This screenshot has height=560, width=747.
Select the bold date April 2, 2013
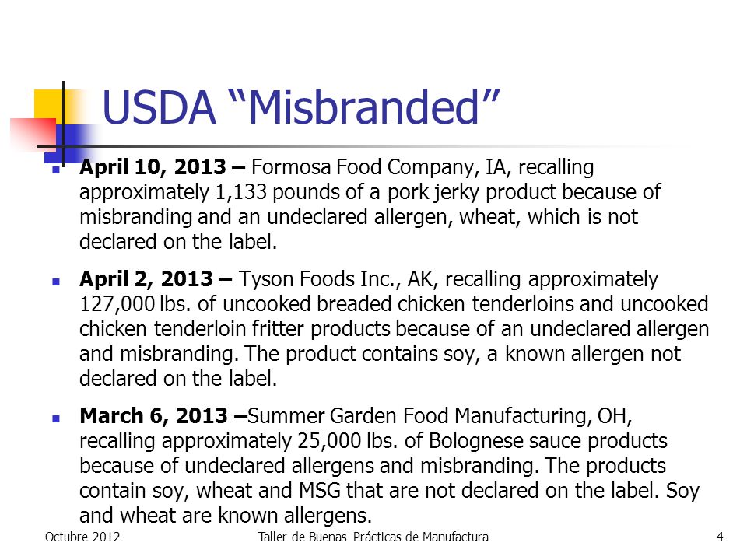click(146, 279)
